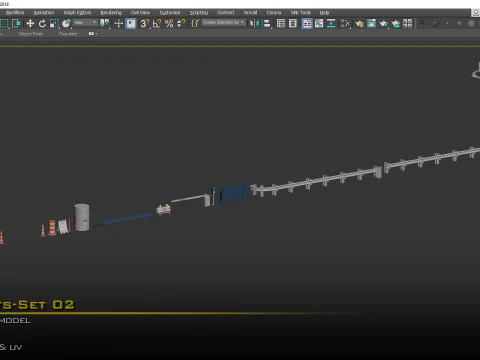
Task: Click the Mirror tool icon
Action: pyautogui.click(x=254, y=23)
